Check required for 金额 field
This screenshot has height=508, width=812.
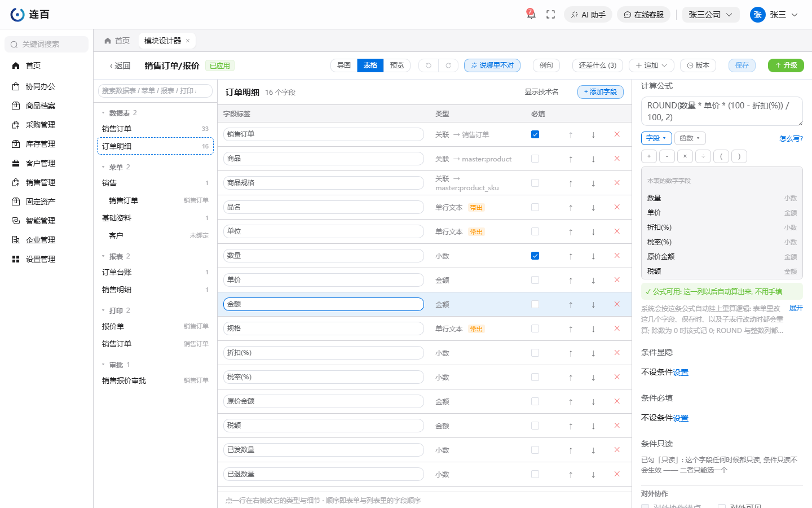[x=535, y=304]
